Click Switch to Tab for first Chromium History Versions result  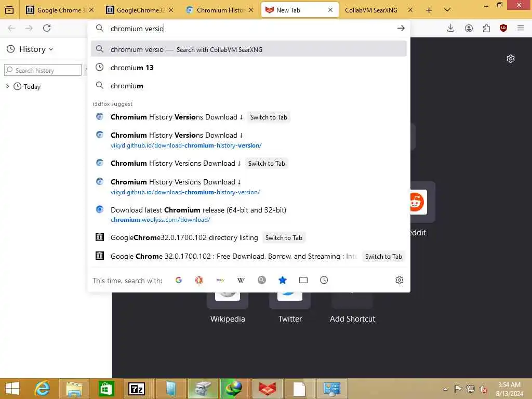269,117
